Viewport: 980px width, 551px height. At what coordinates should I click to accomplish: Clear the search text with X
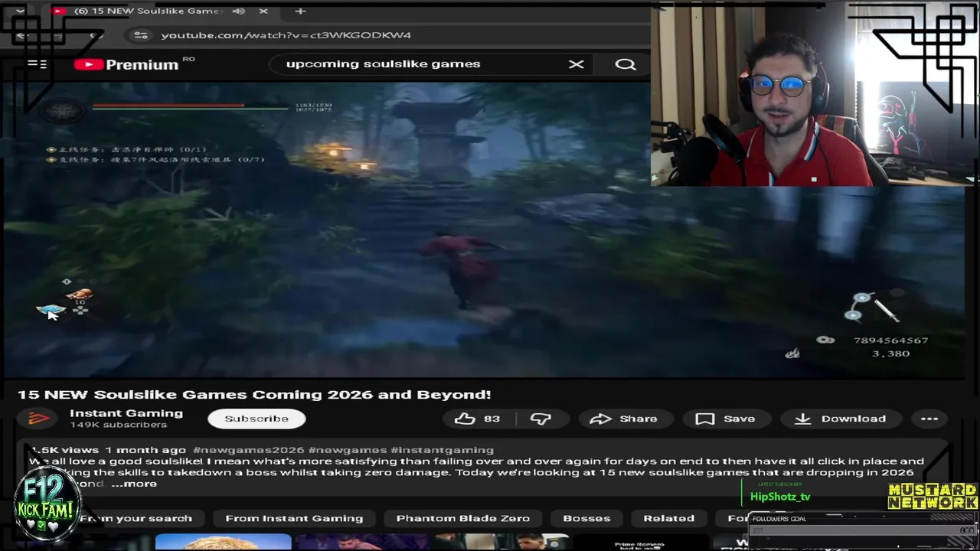tap(576, 64)
